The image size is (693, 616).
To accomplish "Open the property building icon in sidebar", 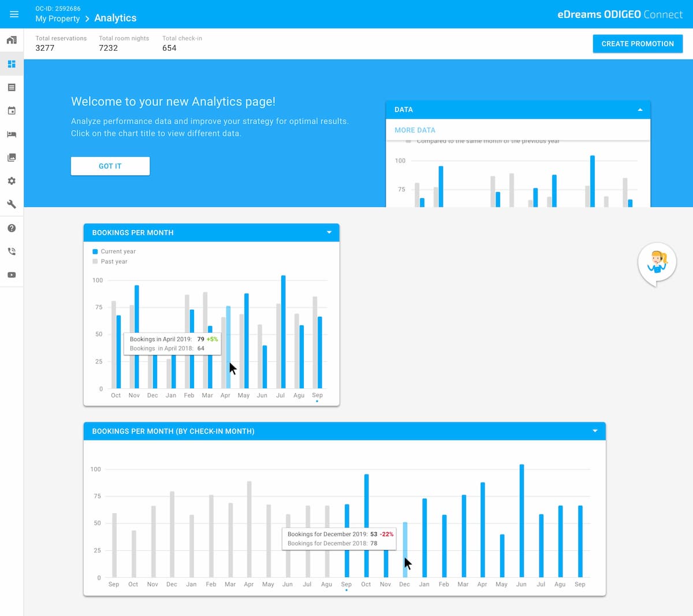I will pyautogui.click(x=12, y=40).
